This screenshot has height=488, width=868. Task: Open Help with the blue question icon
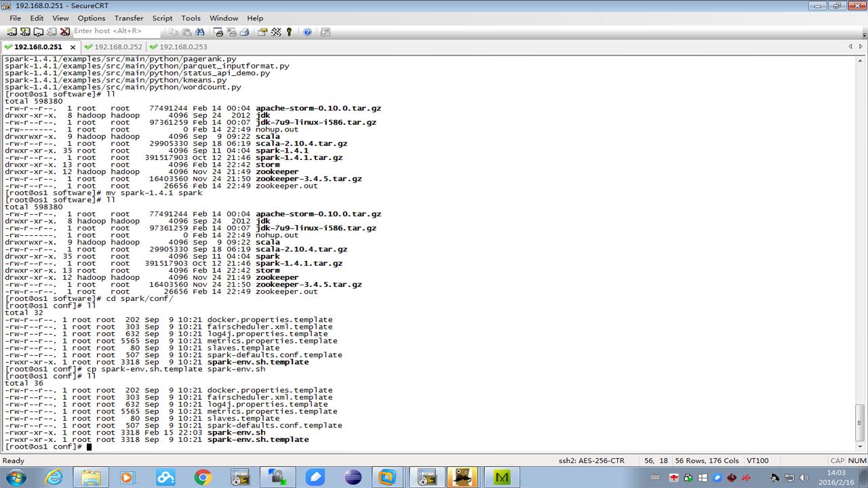point(307,32)
